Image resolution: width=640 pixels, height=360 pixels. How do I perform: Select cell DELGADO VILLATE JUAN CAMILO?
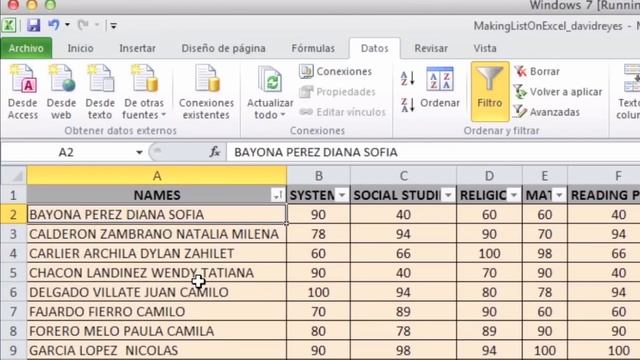157,292
